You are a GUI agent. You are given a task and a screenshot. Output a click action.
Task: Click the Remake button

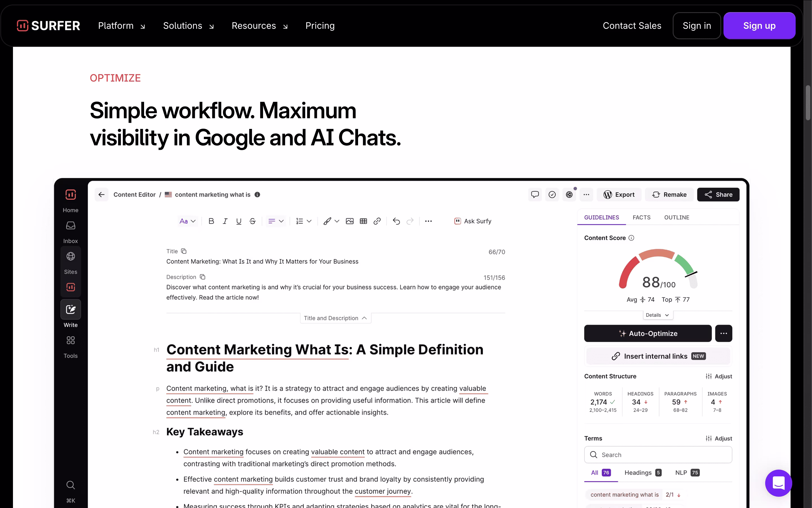pos(669,194)
